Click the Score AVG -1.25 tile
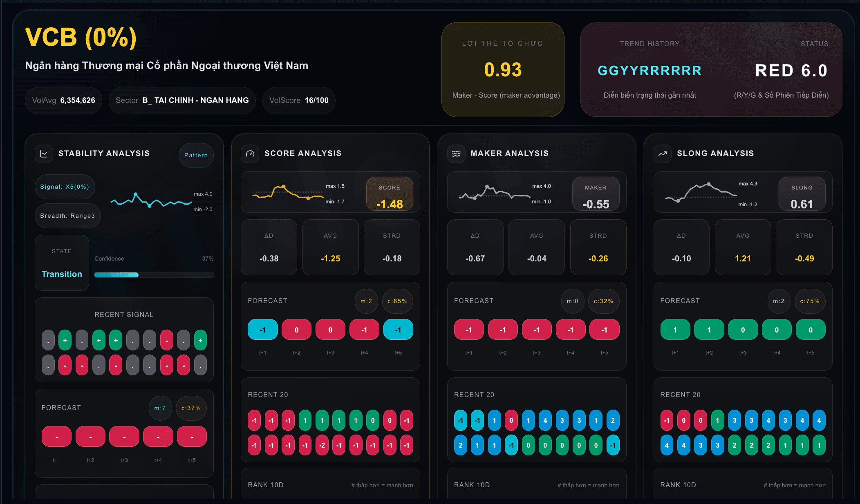 [x=331, y=247]
